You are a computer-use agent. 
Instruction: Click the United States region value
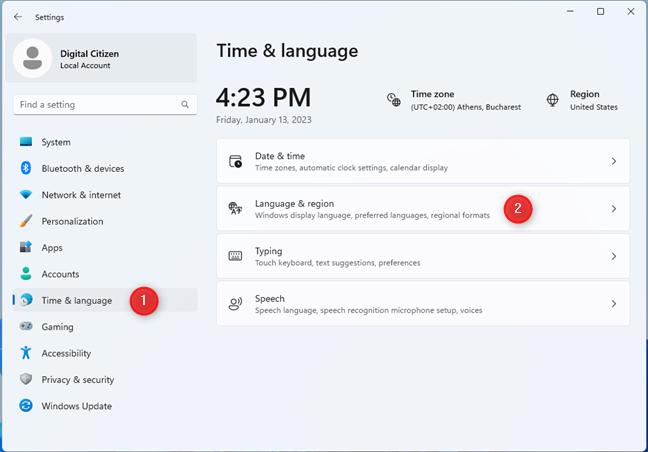[x=594, y=107]
